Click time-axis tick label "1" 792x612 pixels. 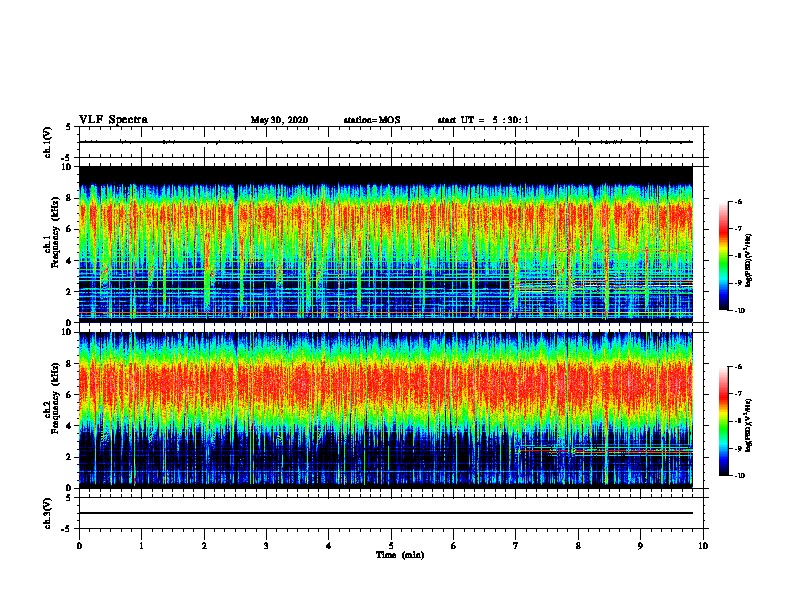(x=141, y=546)
